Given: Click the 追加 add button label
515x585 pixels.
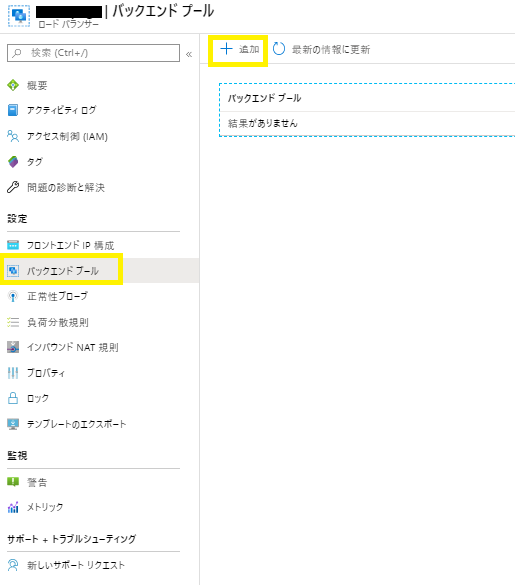Looking at the screenshot, I should [249, 49].
